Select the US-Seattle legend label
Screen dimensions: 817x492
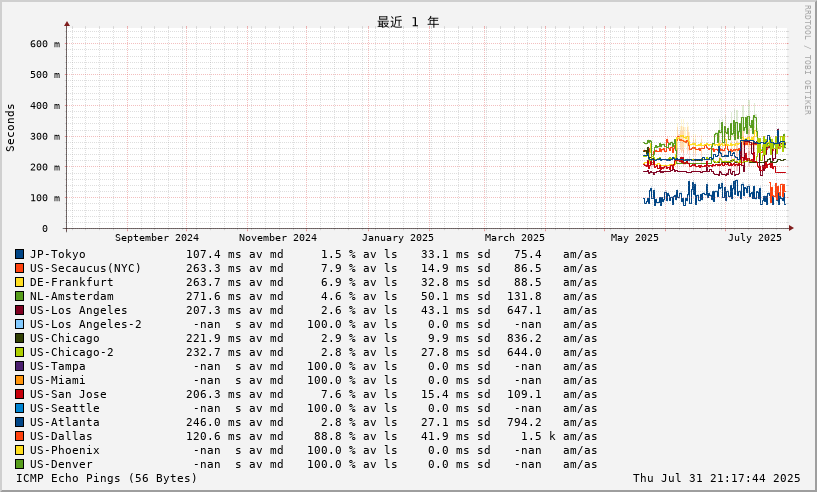click(65, 408)
